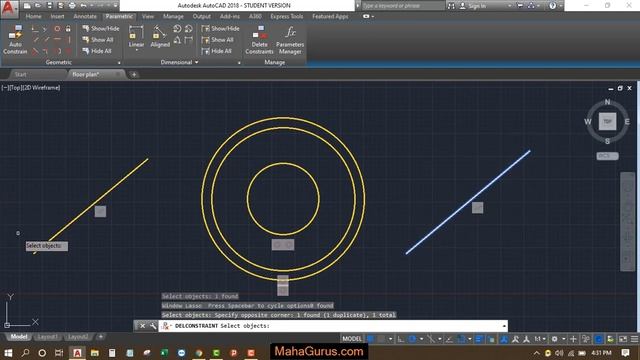
Task: Open Windows Start menu
Action: point(8,353)
